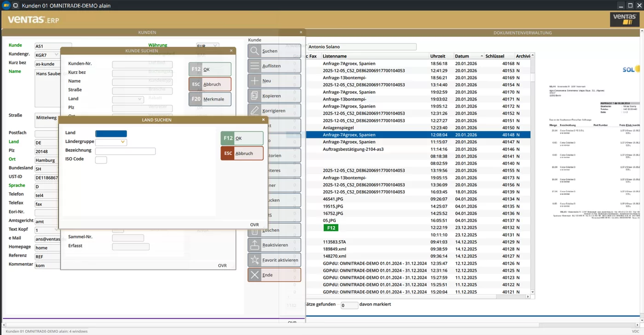Select the 148270.xml row
This screenshot has width=644, height=335.
418,256
